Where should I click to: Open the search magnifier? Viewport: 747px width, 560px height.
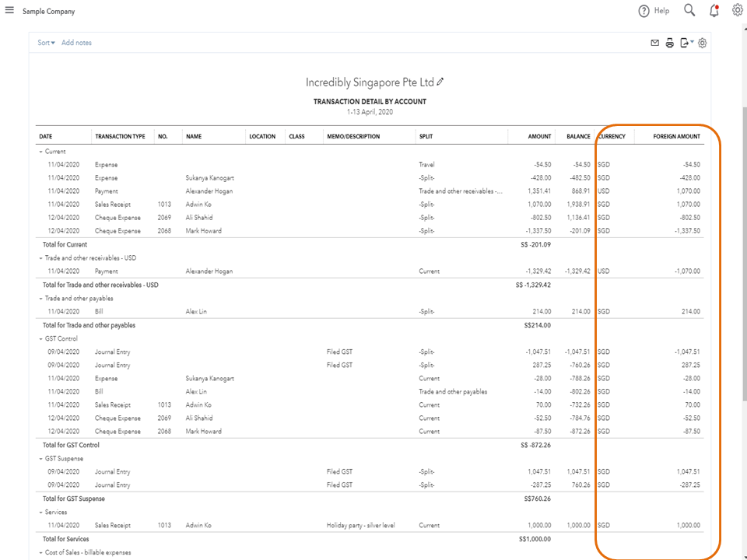(689, 10)
